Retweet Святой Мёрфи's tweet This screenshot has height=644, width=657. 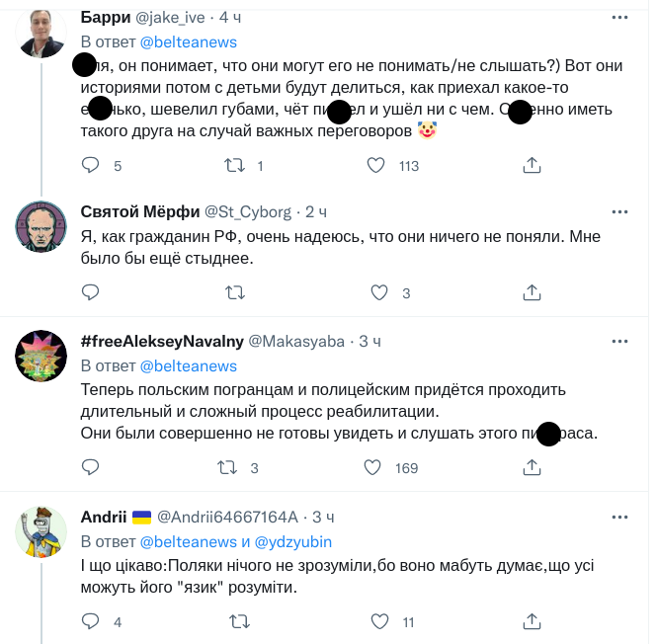(x=235, y=292)
